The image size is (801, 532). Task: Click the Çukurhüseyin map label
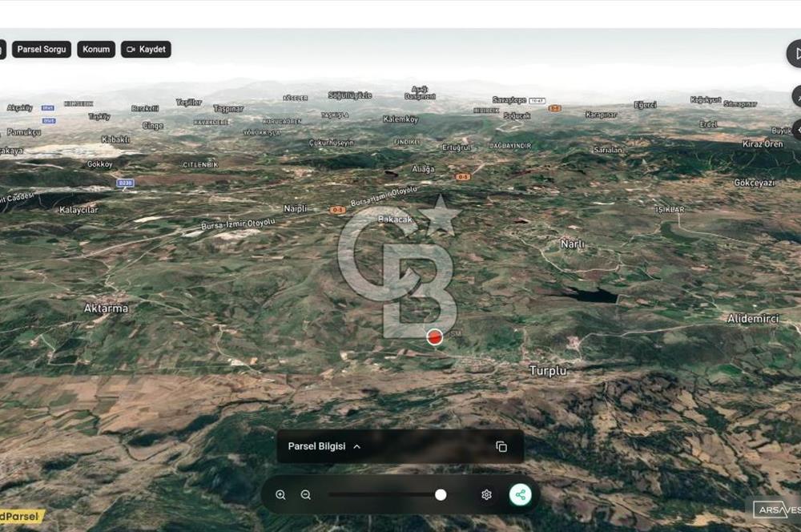(x=331, y=143)
